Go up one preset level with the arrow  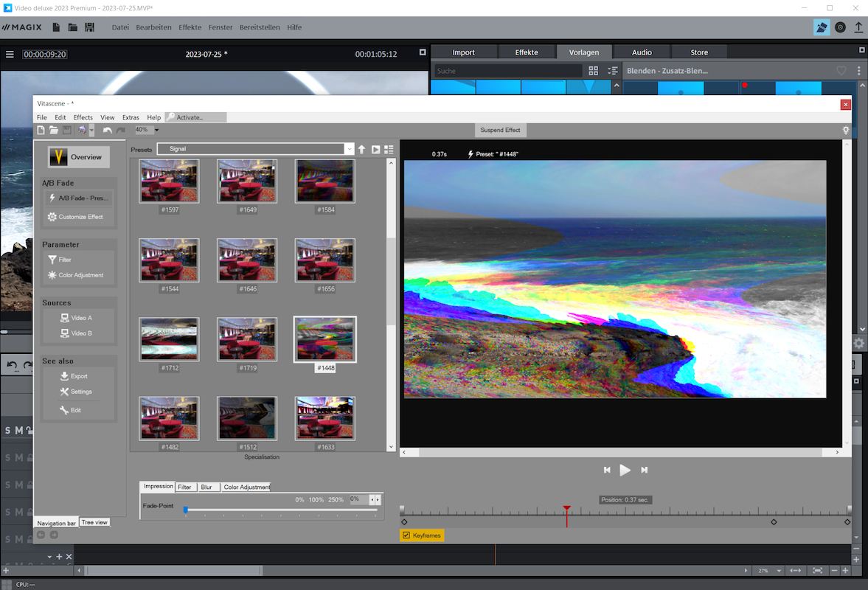(361, 149)
